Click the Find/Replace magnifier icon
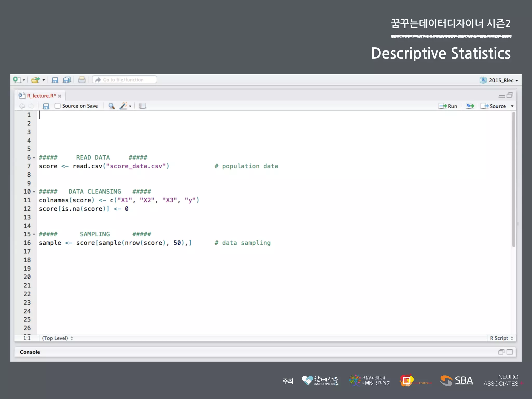Screen dimensions: 532x399 point(111,106)
